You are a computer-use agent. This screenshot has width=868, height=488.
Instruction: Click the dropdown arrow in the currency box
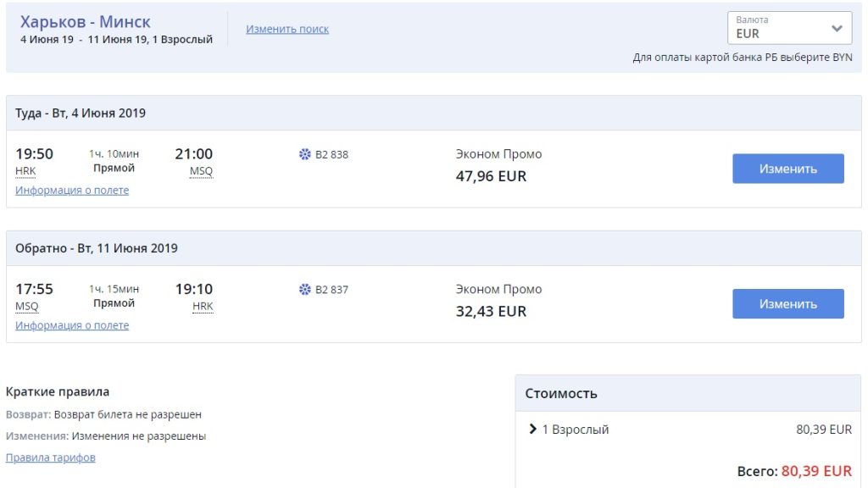tap(837, 28)
